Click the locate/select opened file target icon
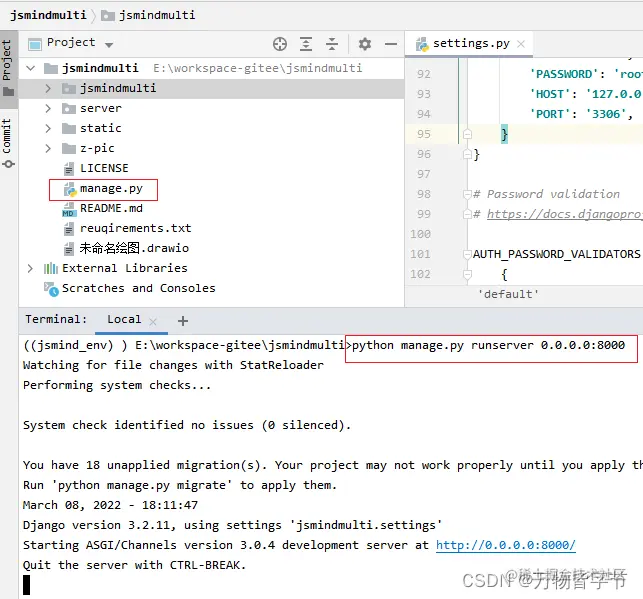 pos(280,44)
